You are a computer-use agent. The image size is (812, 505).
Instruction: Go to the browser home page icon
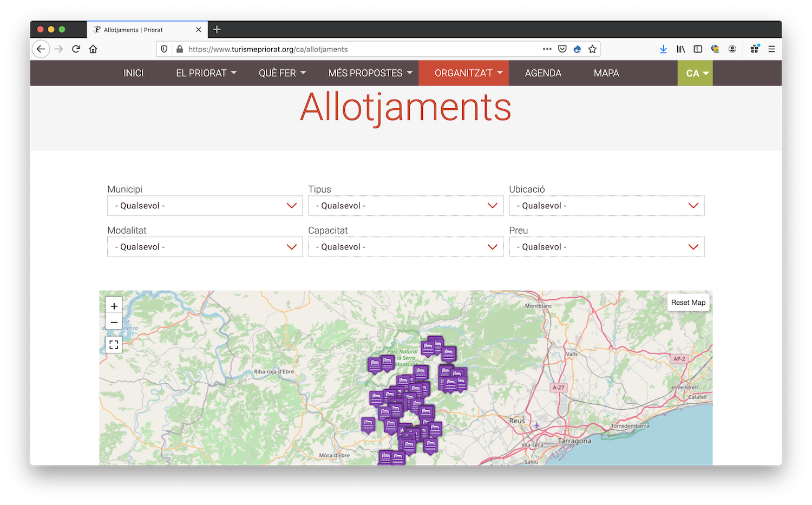click(x=93, y=49)
